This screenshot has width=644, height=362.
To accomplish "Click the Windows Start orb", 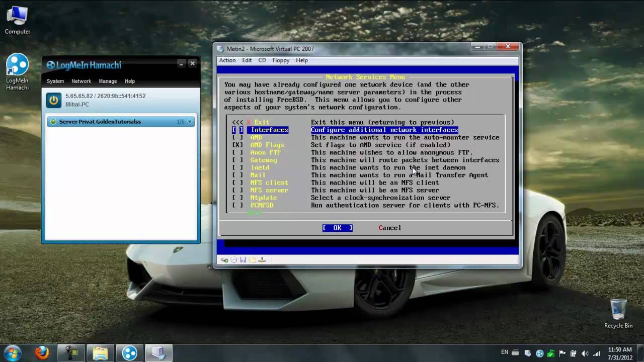I will (12, 352).
